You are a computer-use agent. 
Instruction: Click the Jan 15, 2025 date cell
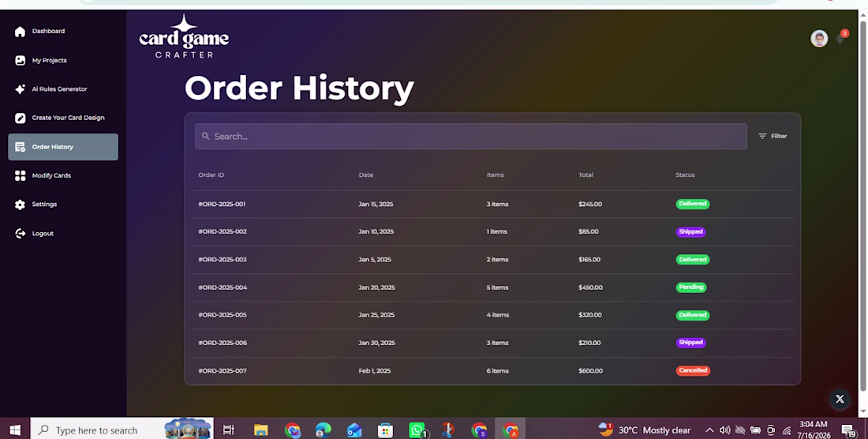(376, 204)
